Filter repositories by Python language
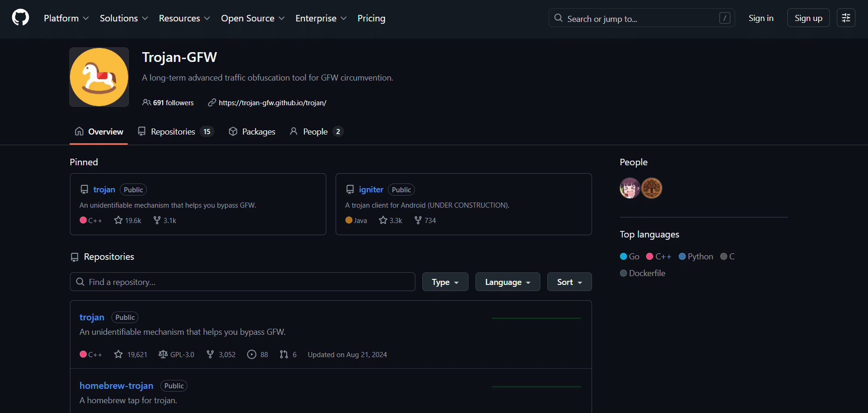Image resolution: width=868 pixels, height=413 pixels. pos(696,257)
